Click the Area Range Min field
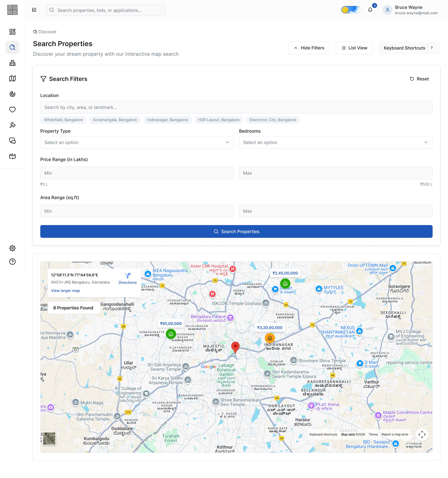The image size is (448, 478). (137, 211)
